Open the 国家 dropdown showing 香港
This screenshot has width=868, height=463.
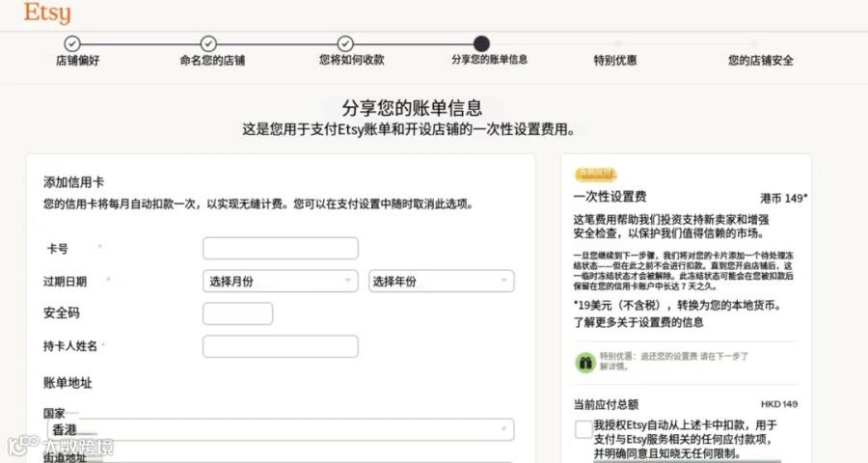click(x=281, y=429)
